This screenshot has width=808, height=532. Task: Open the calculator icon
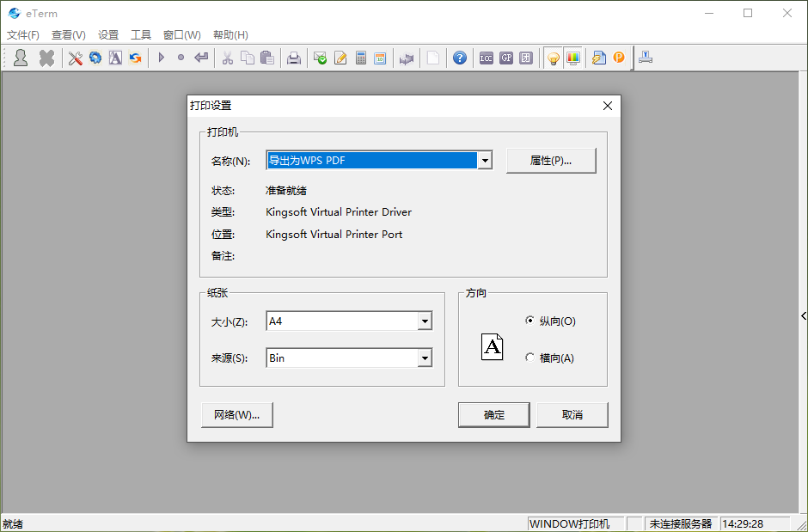361,58
